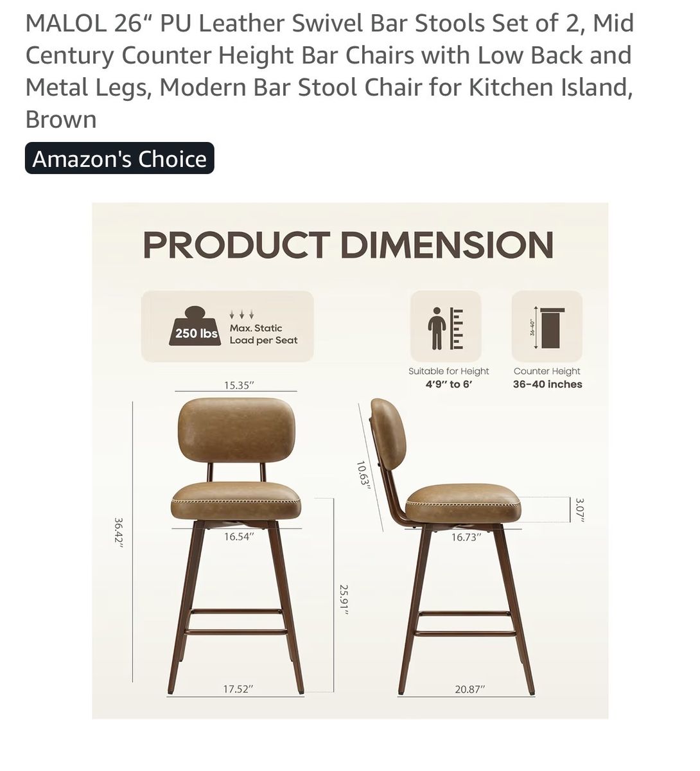Click the 36.42" overall height label
Screen dimensions: 700x771
pyautogui.click(x=118, y=533)
